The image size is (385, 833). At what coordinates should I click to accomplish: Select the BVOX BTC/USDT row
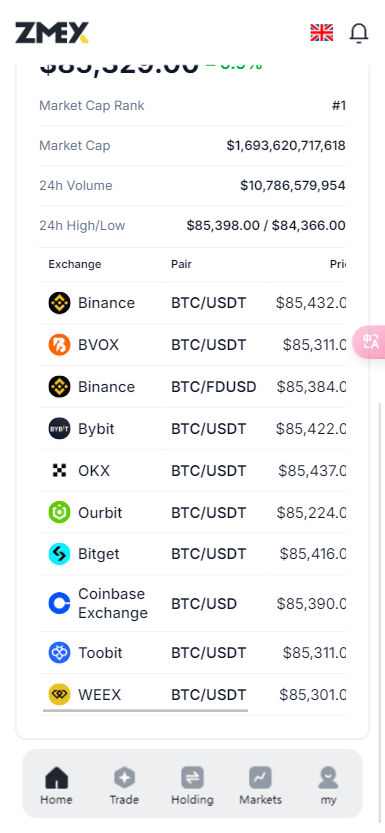(193, 345)
